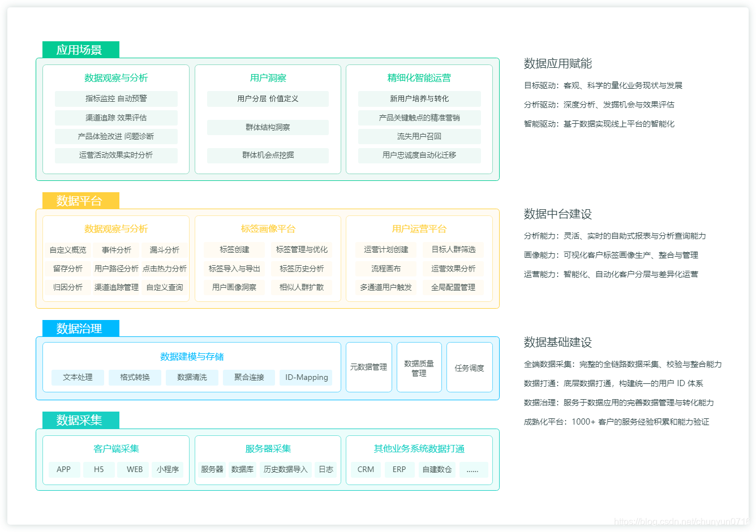Select the ID-Mapping block
Screen dimensions: 756x532
pos(306,378)
